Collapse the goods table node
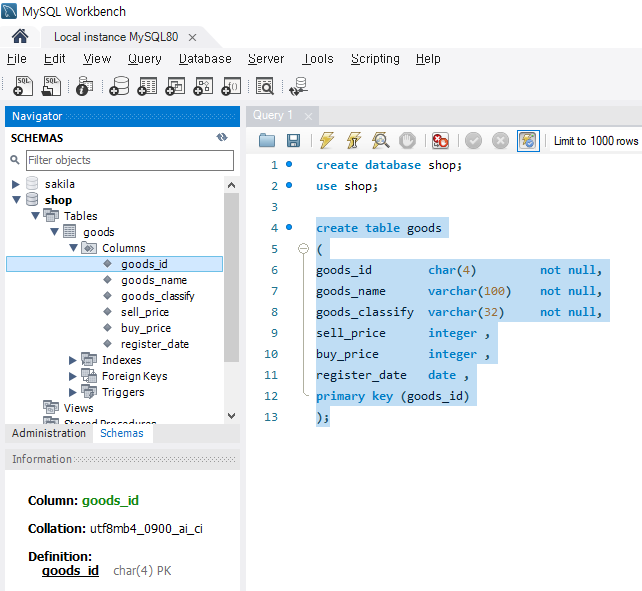642x591 pixels. click(x=54, y=232)
